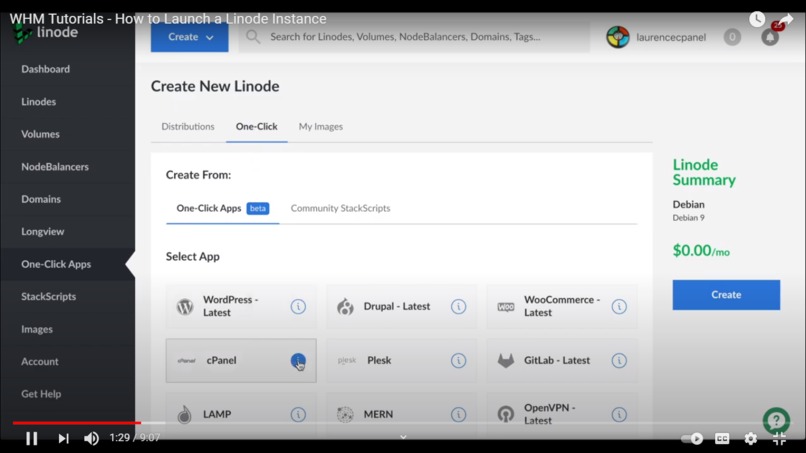
Task: Pause the video playback
Action: click(32, 438)
